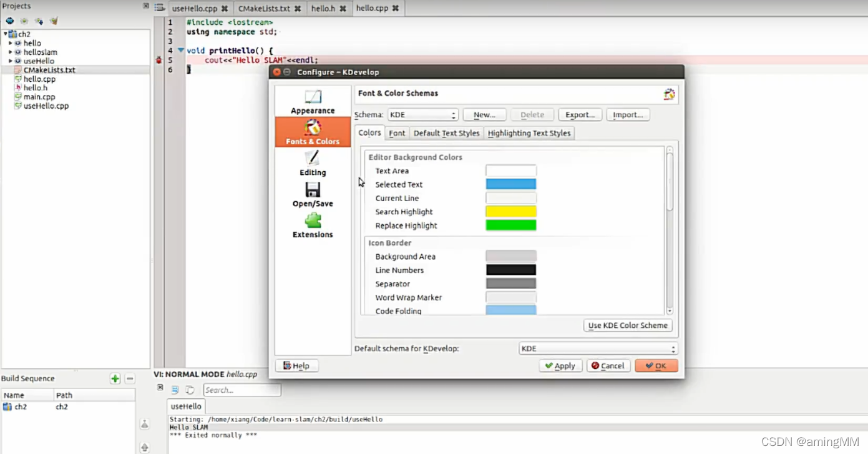
Task: Open the document list icon left of editor tabs
Action: (x=160, y=8)
